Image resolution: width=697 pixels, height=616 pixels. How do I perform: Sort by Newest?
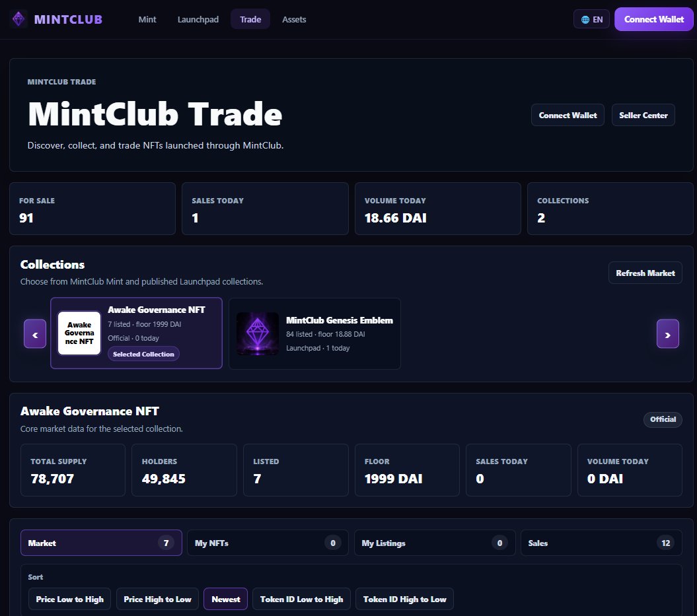[226, 599]
